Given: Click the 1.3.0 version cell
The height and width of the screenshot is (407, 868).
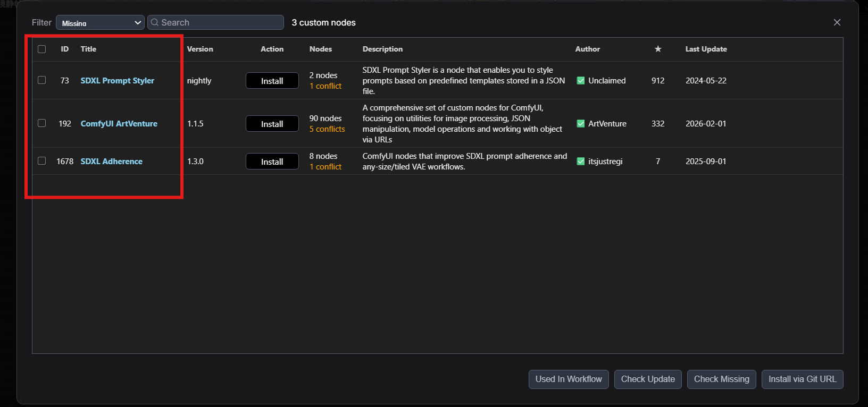Looking at the screenshot, I should (x=195, y=162).
